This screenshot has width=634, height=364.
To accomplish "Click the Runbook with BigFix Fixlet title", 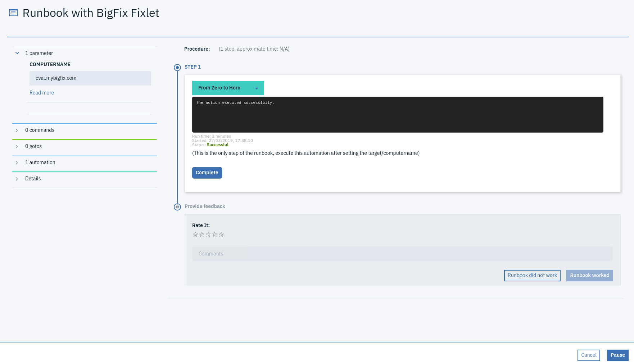I will (91, 13).
